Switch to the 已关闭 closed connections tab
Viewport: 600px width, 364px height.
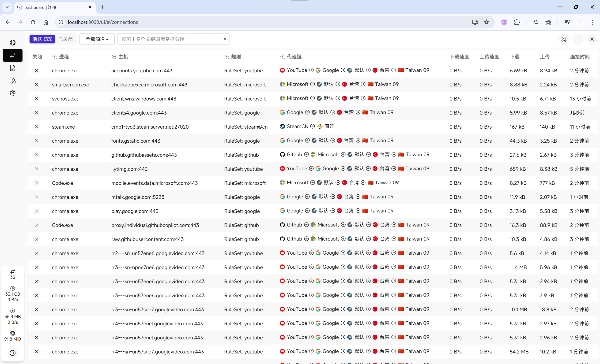(65, 39)
